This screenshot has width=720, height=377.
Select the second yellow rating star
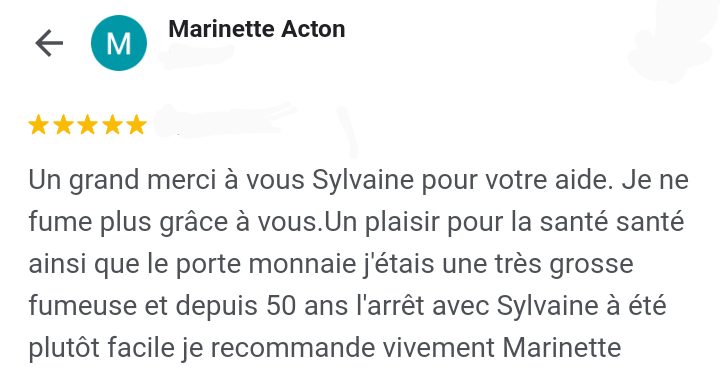[x=63, y=125]
